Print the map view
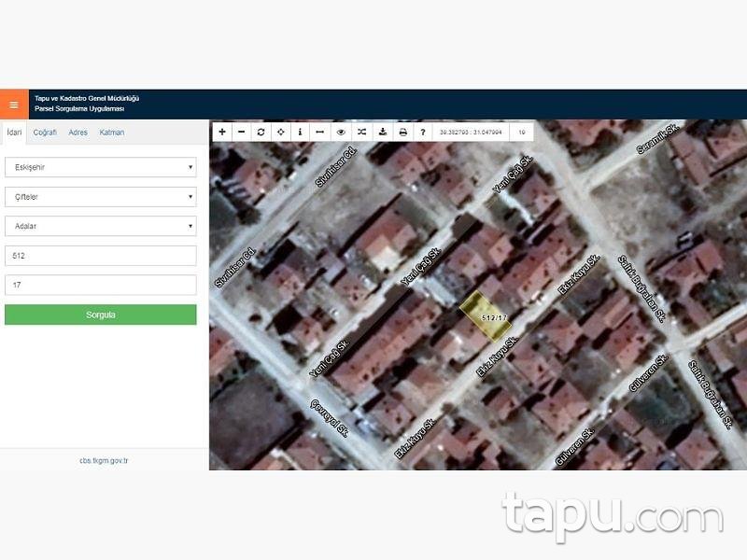Image resolution: width=747 pixels, height=560 pixels. click(x=403, y=133)
